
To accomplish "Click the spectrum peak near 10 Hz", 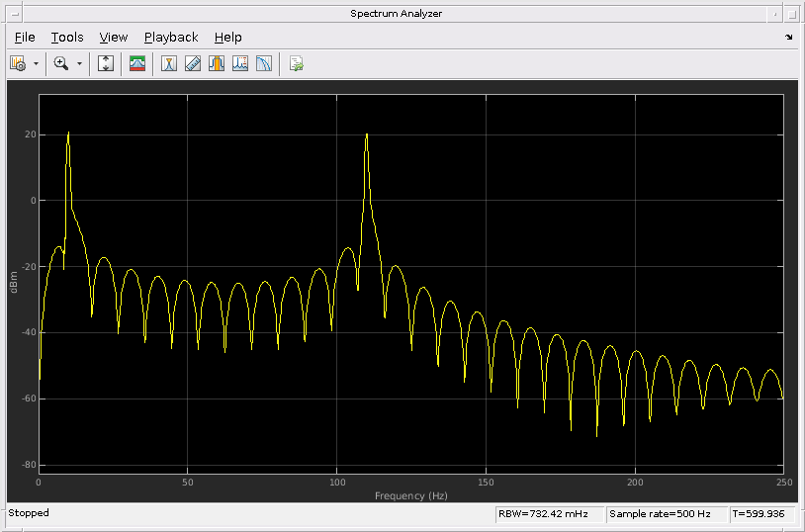I will pos(68,133).
